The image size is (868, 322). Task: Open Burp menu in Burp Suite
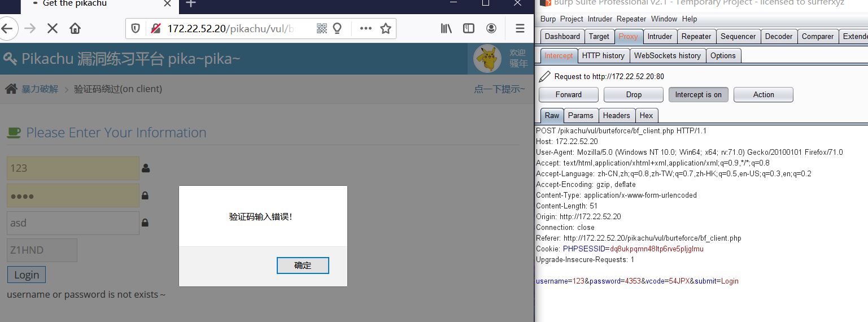tap(548, 19)
